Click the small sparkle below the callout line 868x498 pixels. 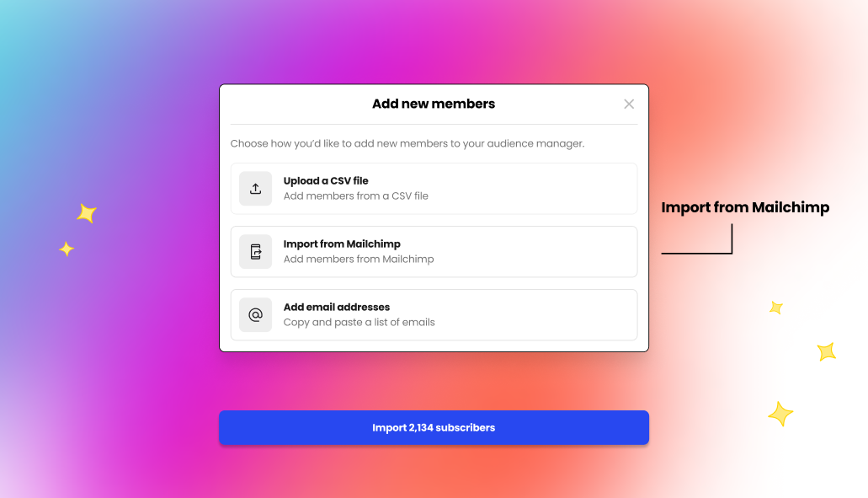click(x=776, y=308)
